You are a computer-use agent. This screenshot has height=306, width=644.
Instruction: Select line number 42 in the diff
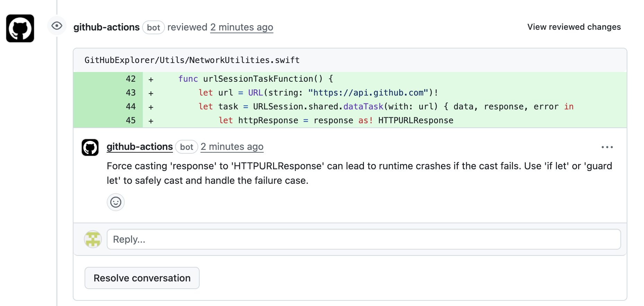coord(131,79)
